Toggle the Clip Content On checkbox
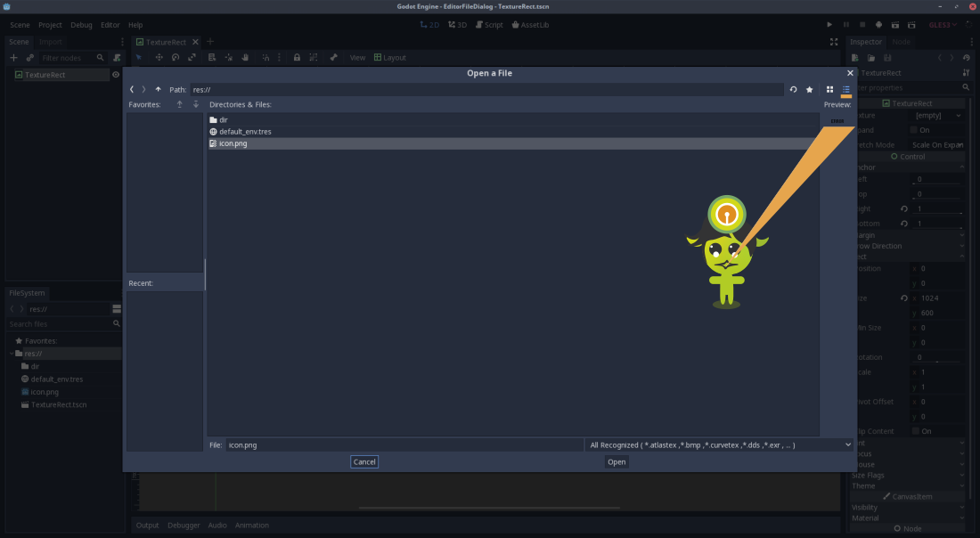The height and width of the screenshot is (538, 980). [x=916, y=431]
